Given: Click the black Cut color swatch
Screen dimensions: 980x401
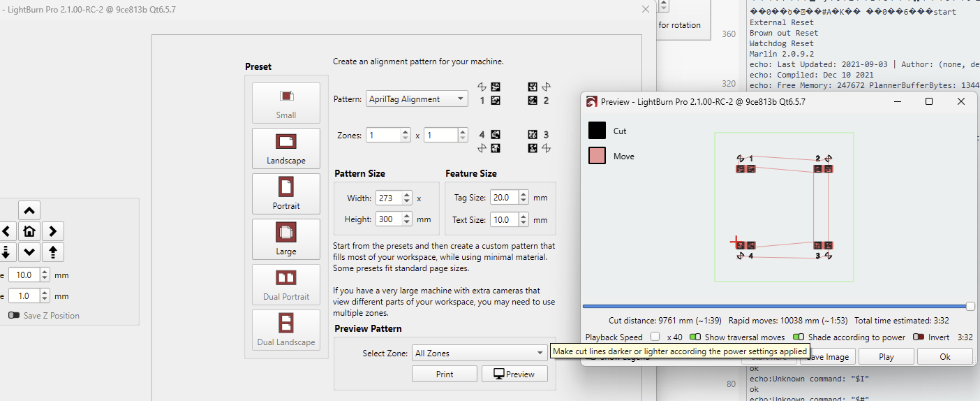Looking at the screenshot, I should (597, 131).
